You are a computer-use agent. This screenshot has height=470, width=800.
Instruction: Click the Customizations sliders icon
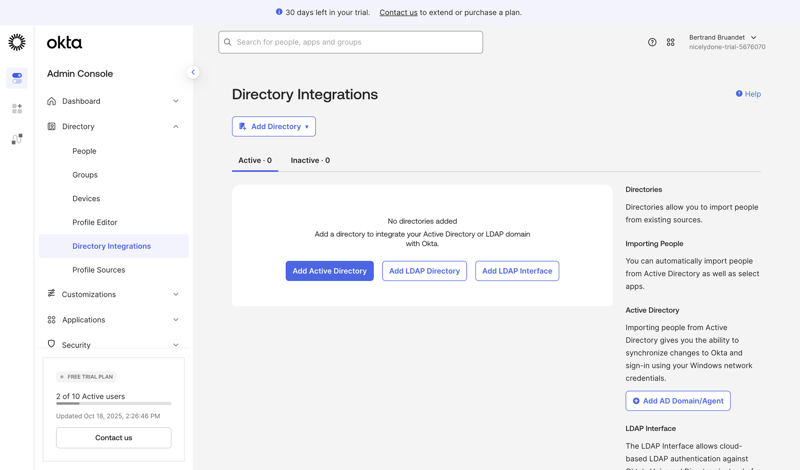click(x=52, y=293)
